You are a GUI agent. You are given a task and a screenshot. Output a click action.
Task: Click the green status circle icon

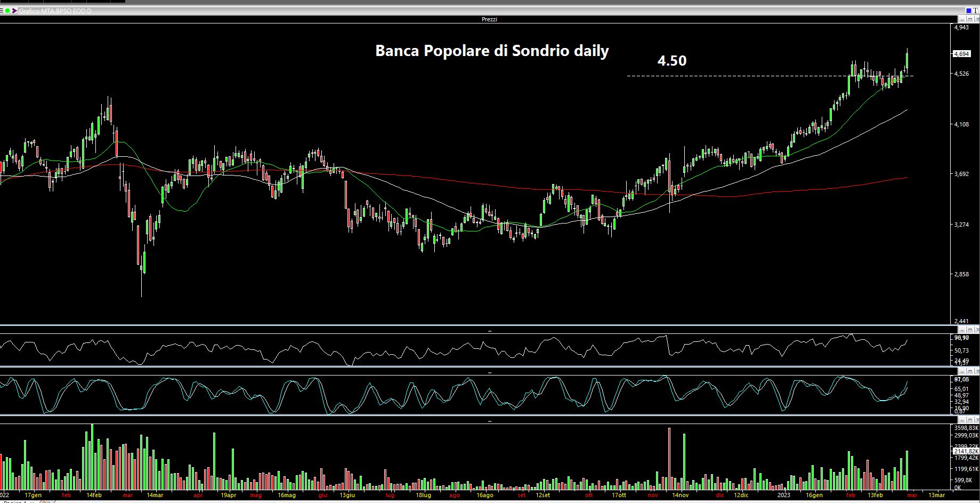click(x=7, y=11)
